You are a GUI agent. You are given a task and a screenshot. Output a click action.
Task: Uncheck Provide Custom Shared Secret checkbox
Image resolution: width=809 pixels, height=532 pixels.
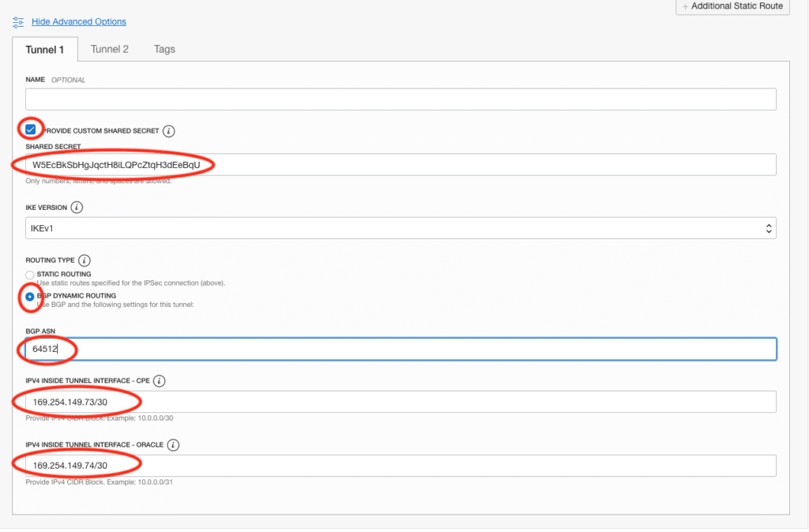click(31, 129)
